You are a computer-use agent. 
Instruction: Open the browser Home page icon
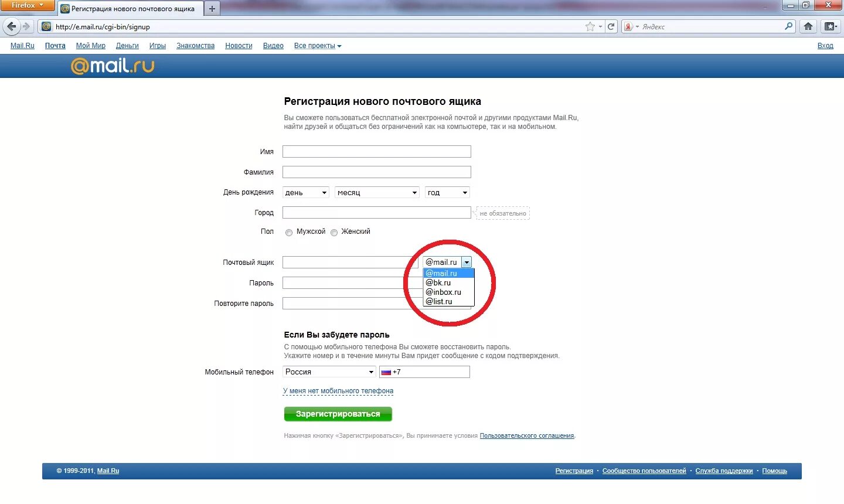click(x=808, y=26)
